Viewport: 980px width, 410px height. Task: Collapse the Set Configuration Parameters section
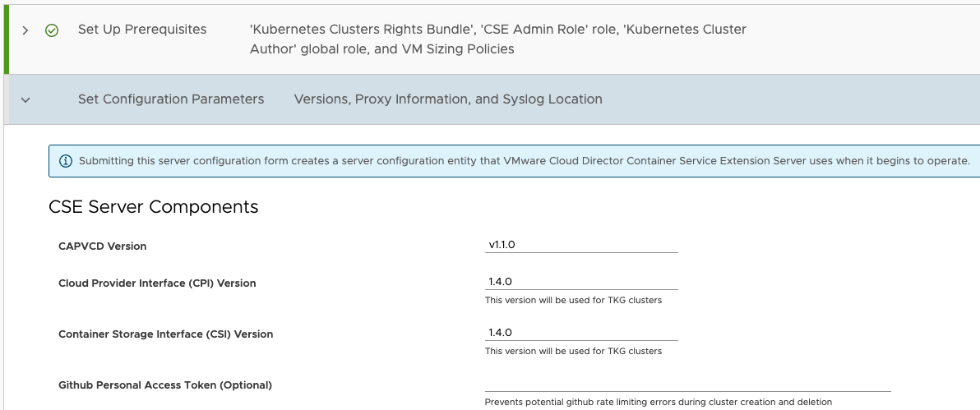(25, 99)
